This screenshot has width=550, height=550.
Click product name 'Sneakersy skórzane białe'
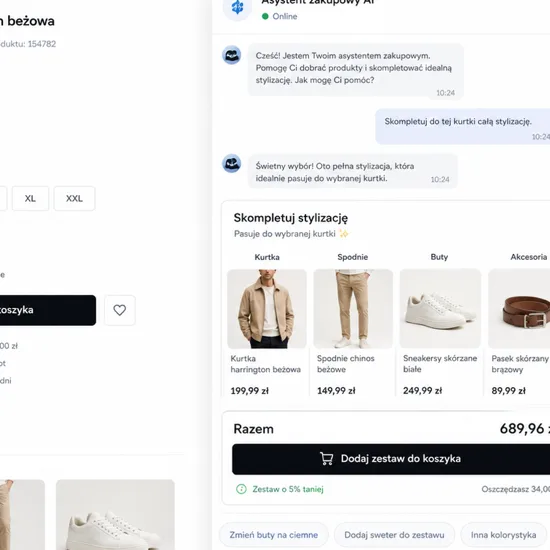tap(440, 364)
